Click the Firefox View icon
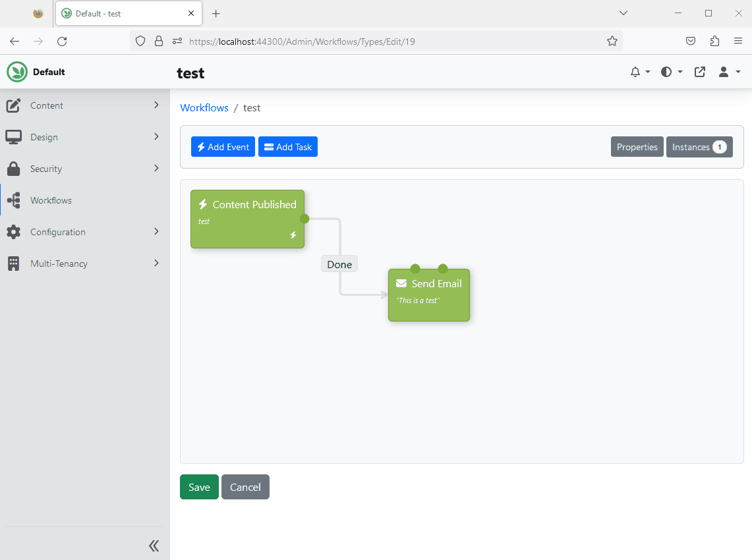752x560 pixels. pyautogui.click(x=38, y=13)
